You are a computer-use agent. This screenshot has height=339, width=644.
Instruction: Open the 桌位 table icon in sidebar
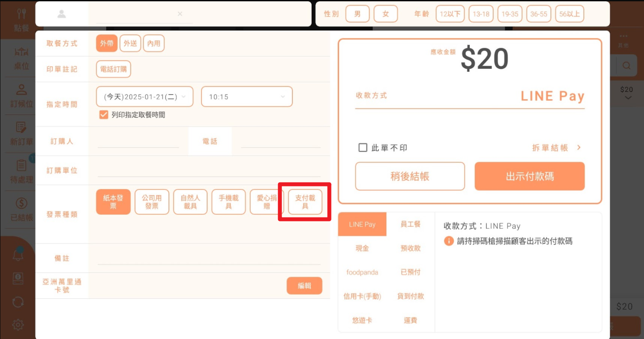21,52
